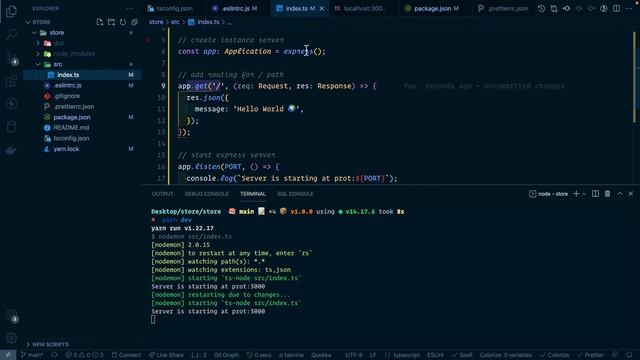Click src in the breadcrumb path
Image resolution: width=640 pixels, height=360 pixels.
click(175, 22)
